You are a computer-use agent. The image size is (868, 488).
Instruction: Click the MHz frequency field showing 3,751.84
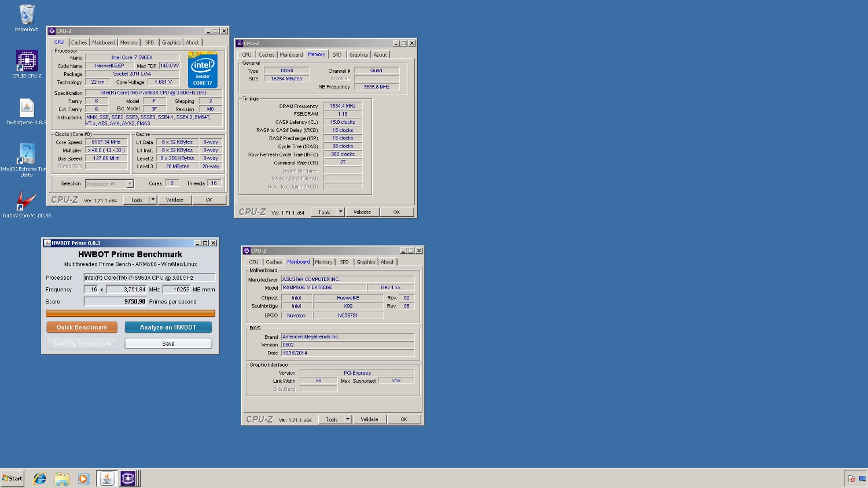tap(126, 290)
